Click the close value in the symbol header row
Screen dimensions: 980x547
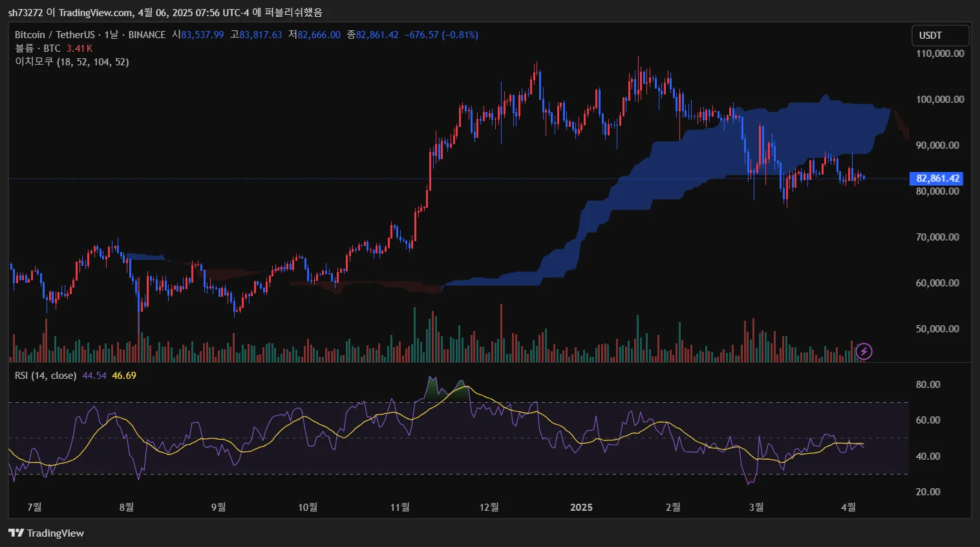pyautogui.click(x=377, y=35)
